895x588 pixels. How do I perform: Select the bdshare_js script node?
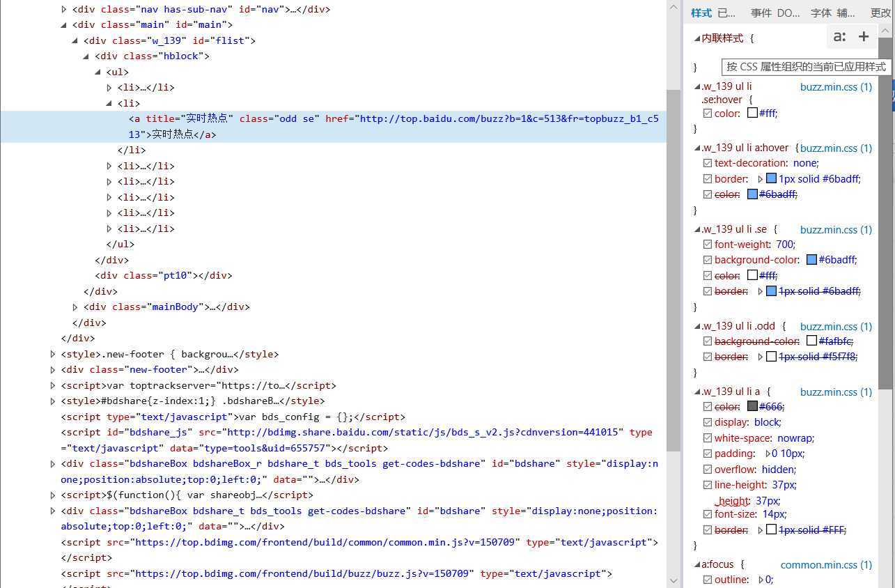pos(357,440)
